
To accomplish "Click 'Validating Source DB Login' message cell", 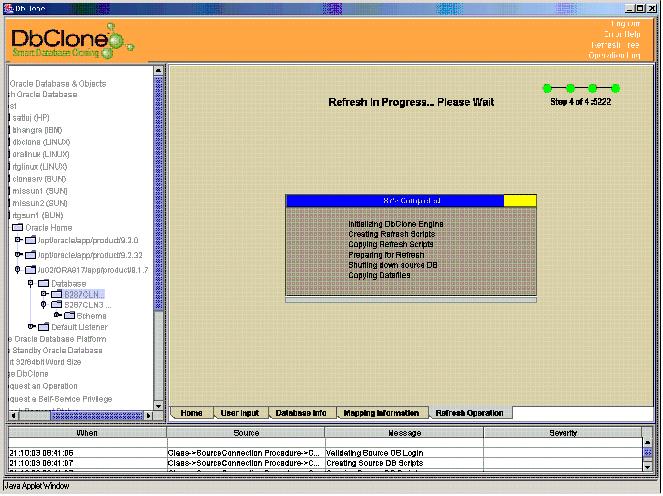I will coord(404,453).
